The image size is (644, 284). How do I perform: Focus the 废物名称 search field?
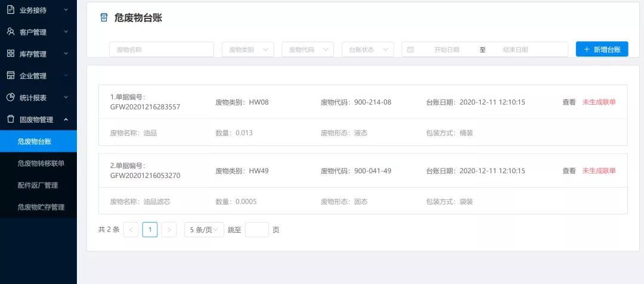coord(162,49)
